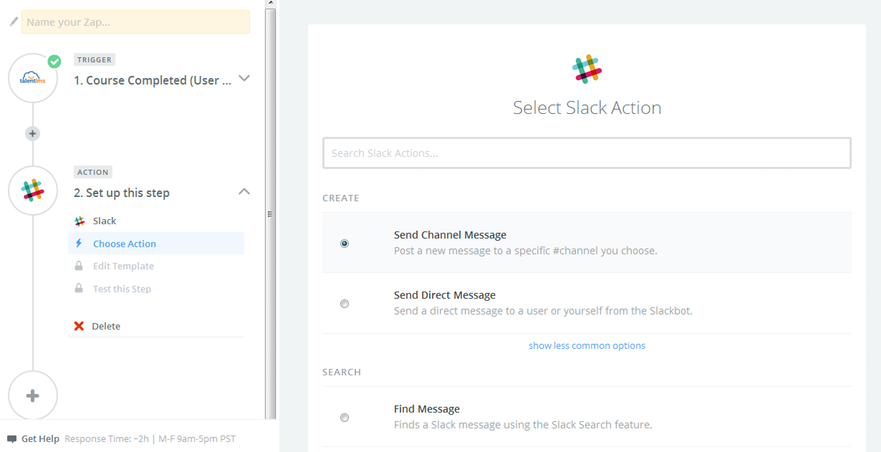The image size is (881, 452).
Task: Click the Name your Zap field
Action: [135, 22]
